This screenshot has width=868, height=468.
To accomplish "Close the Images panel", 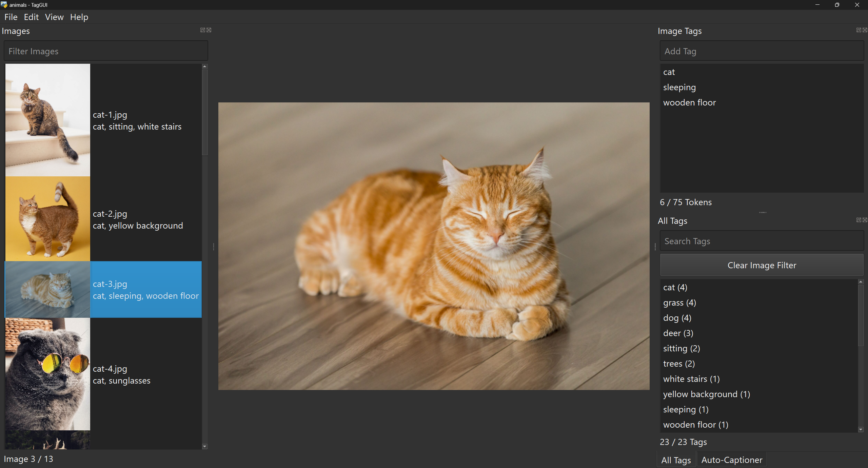I will point(209,30).
